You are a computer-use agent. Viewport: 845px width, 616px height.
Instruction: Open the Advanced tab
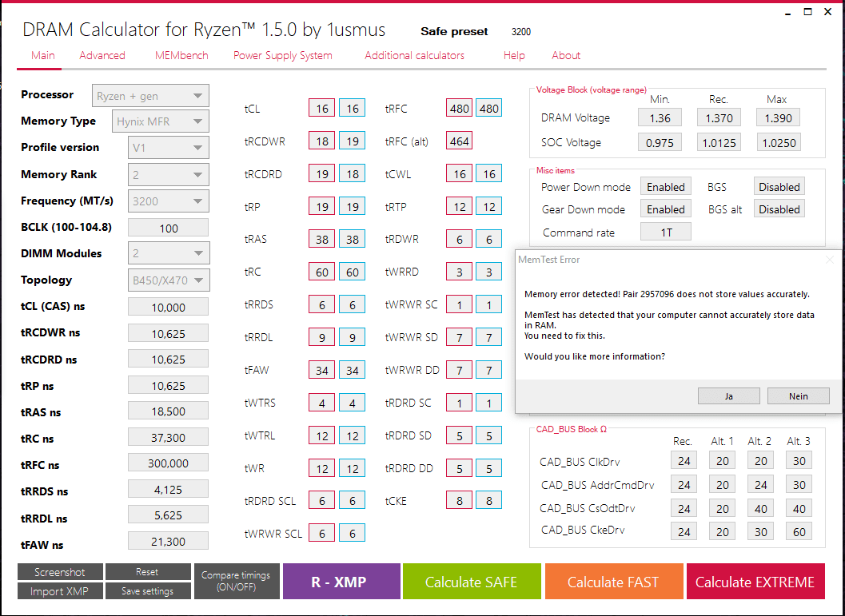tap(102, 55)
